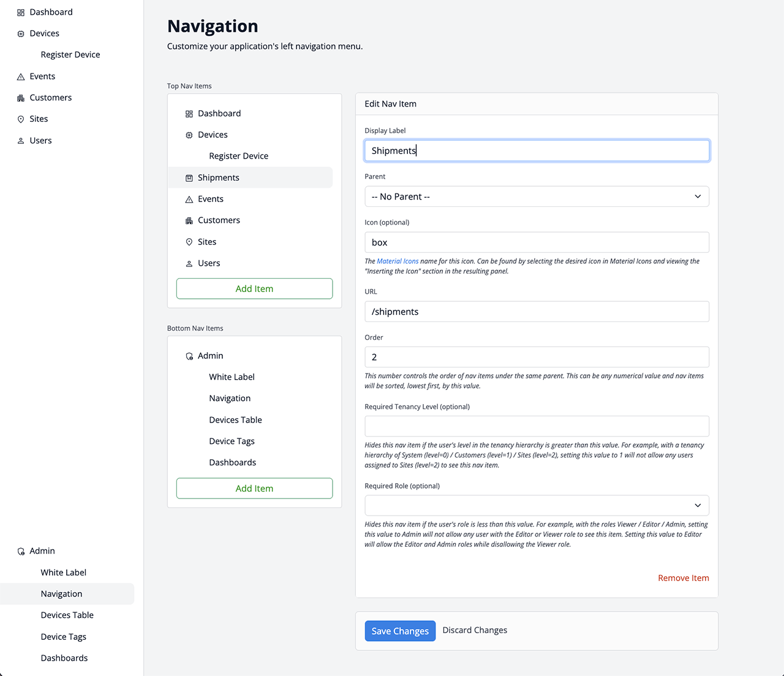Go to Device Tags in the sidebar
This screenshot has height=676, width=784.
pyautogui.click(x=64, y=637)
